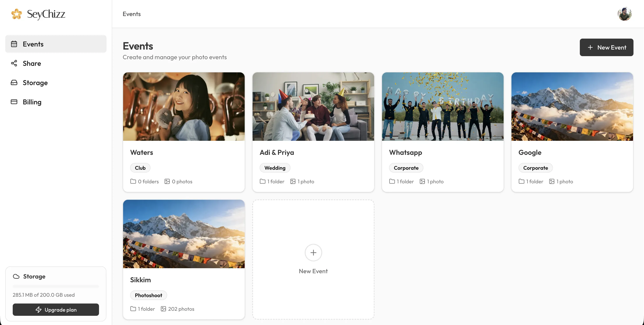Click the circled plus icon for New Event

pyautogui.click(x=313, y=253)
